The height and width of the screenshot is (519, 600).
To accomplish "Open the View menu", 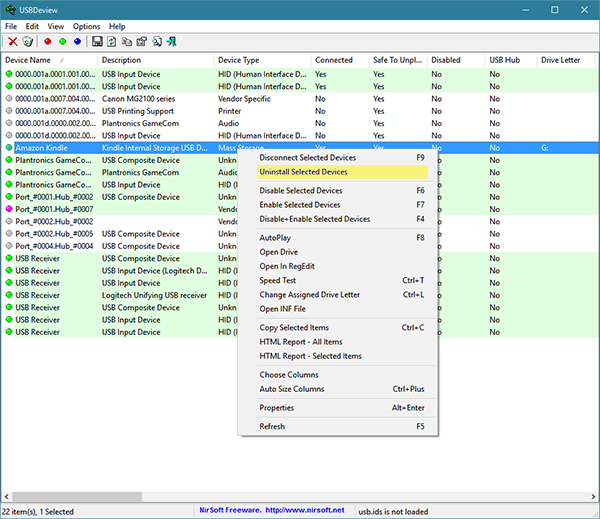I will pyautogui.click(x=56, y=26).
